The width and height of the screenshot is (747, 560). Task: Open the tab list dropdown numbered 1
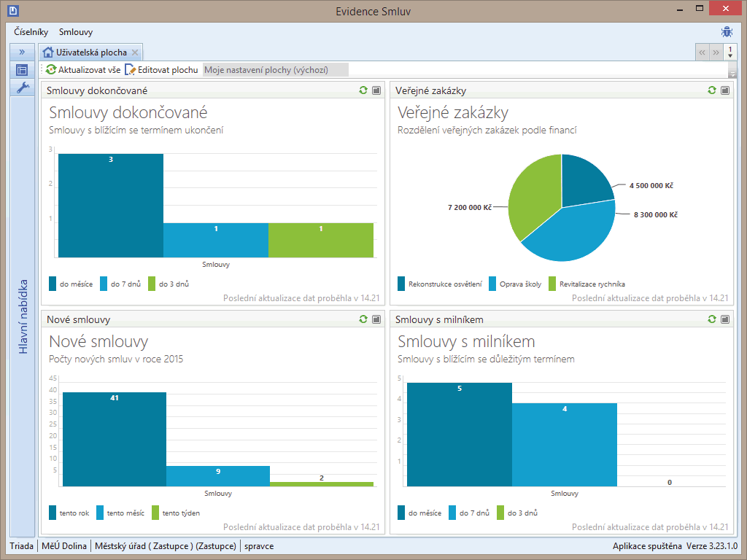730,52
